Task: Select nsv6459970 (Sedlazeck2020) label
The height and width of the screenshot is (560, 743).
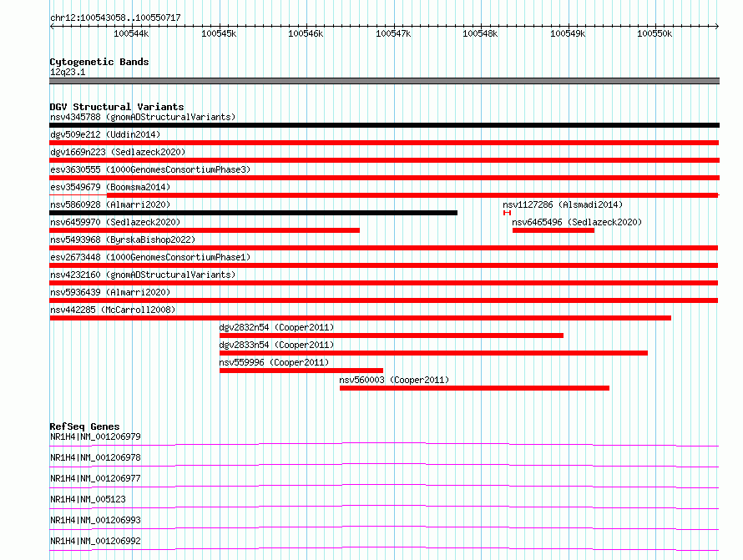Action: point(115,222)
